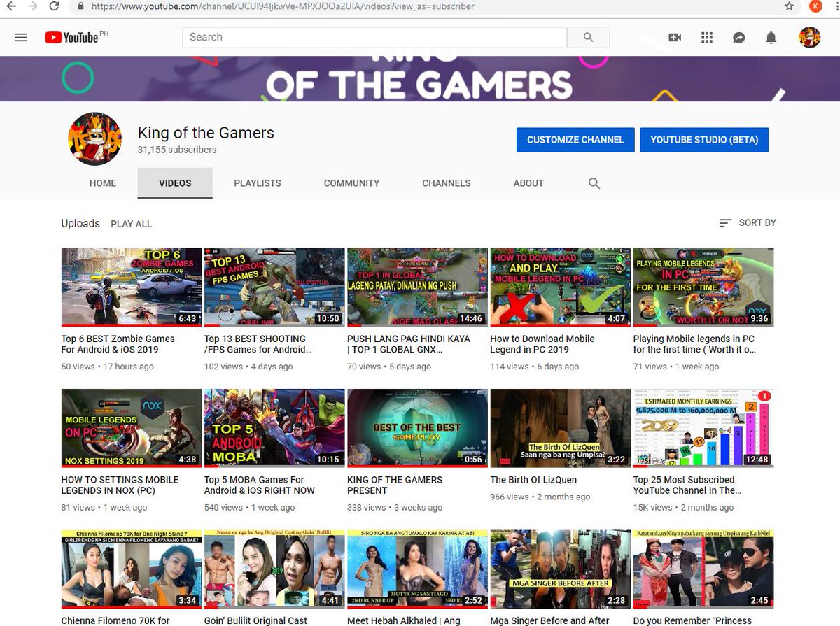Click the browser forward arrow
840x626 pixels.
pyautogui.click(x=33, y=6)
